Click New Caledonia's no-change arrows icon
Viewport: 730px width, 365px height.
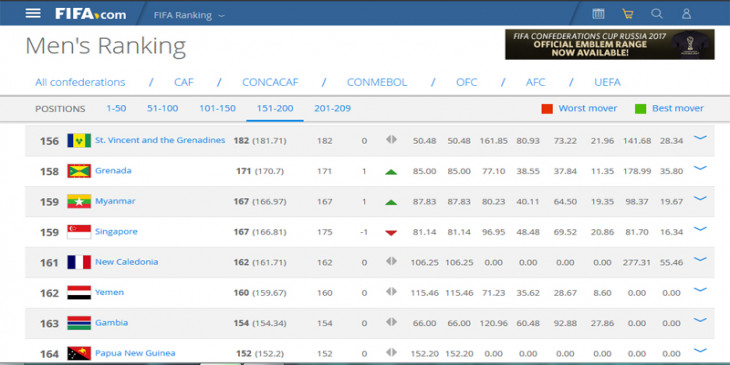[391, 261]
